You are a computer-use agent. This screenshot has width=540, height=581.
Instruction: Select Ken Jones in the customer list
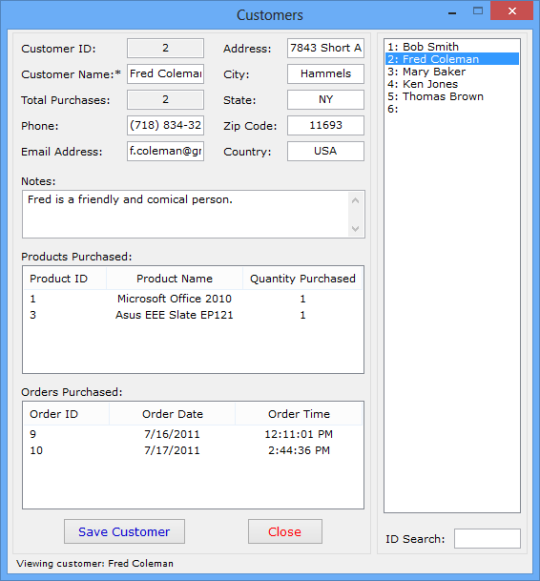pos(452,84)
